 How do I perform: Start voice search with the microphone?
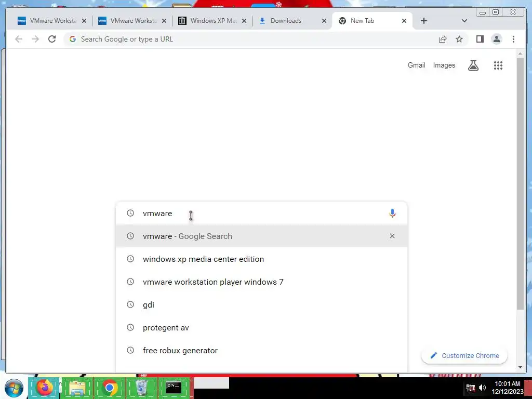(392, 213)
